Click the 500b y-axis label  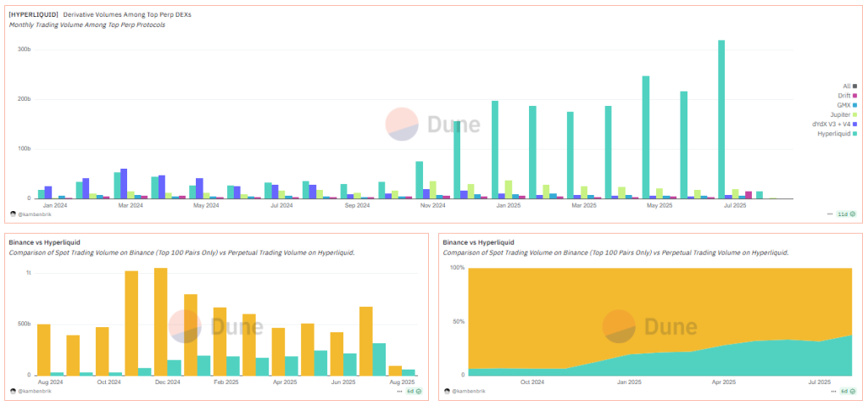[25, 324]
